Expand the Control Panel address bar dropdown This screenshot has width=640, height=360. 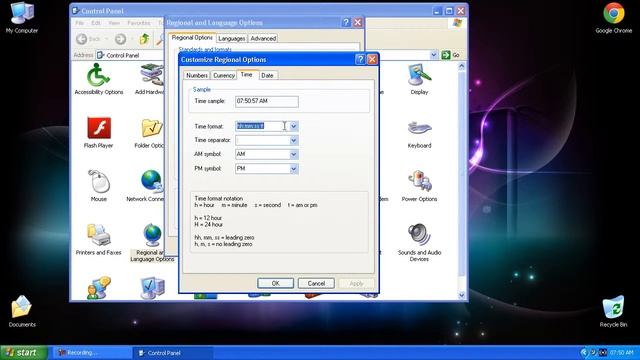(x=434, y=55)
